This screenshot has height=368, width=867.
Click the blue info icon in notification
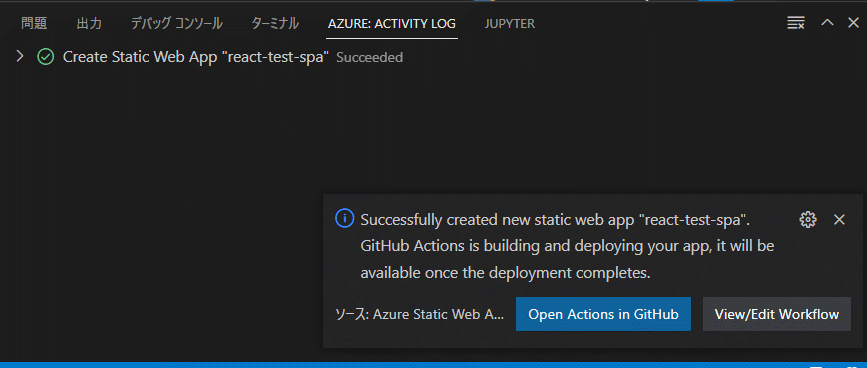click(344, 219)
